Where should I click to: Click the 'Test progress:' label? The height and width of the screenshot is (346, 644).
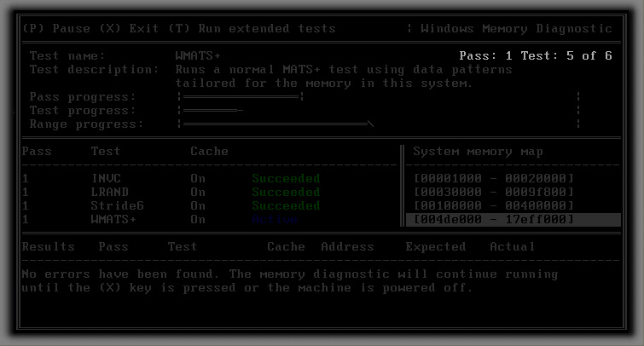pos(83,111)
